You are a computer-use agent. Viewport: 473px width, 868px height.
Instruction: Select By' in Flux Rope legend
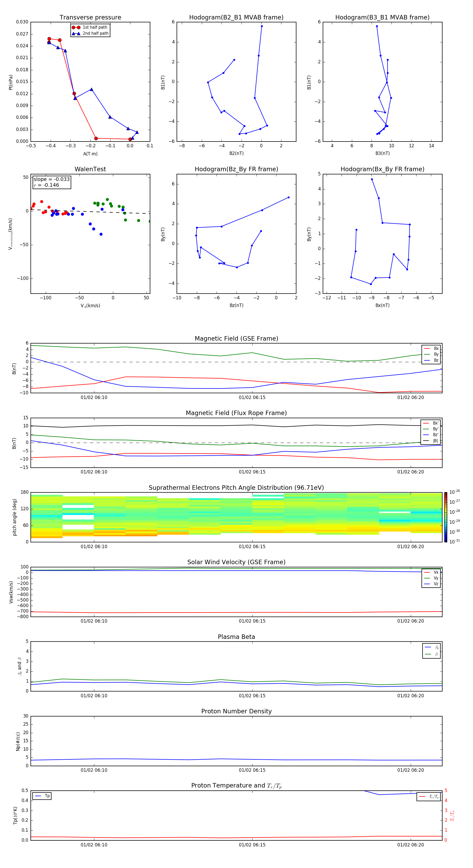tap(431, 429)
